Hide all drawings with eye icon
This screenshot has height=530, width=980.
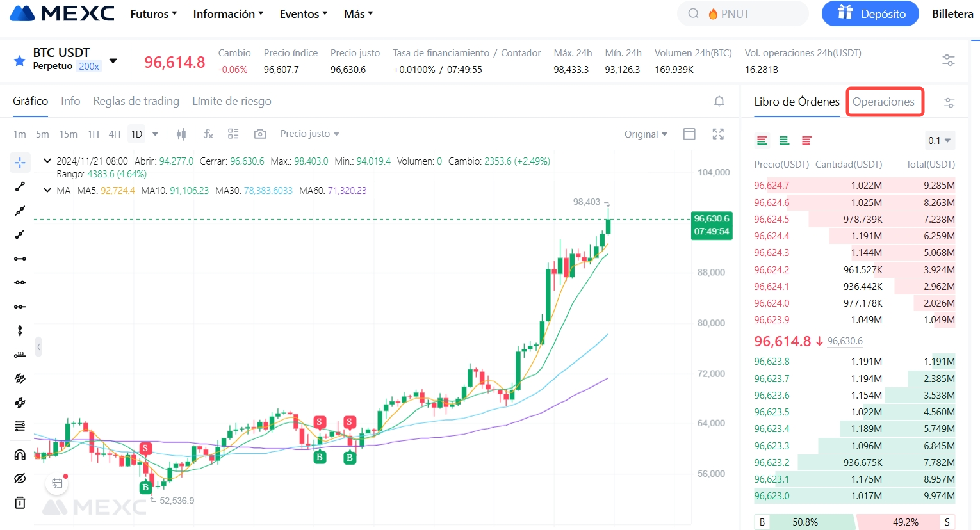coord(20,479)
